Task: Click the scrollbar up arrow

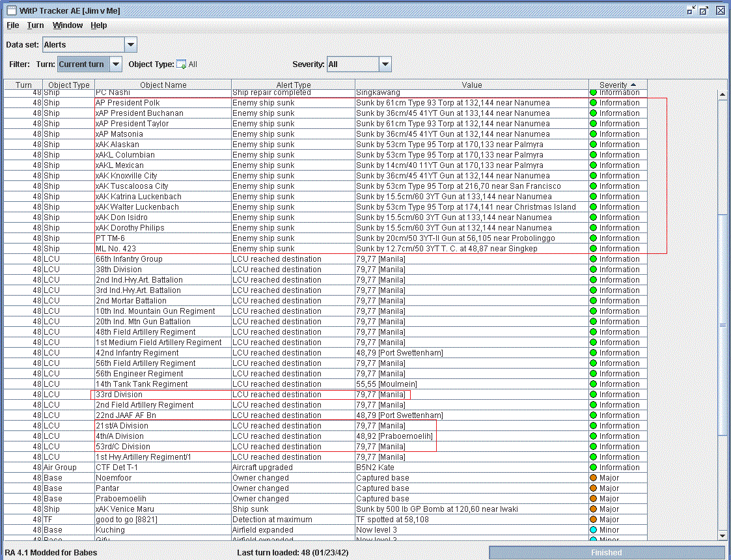Action: point(722,94)
